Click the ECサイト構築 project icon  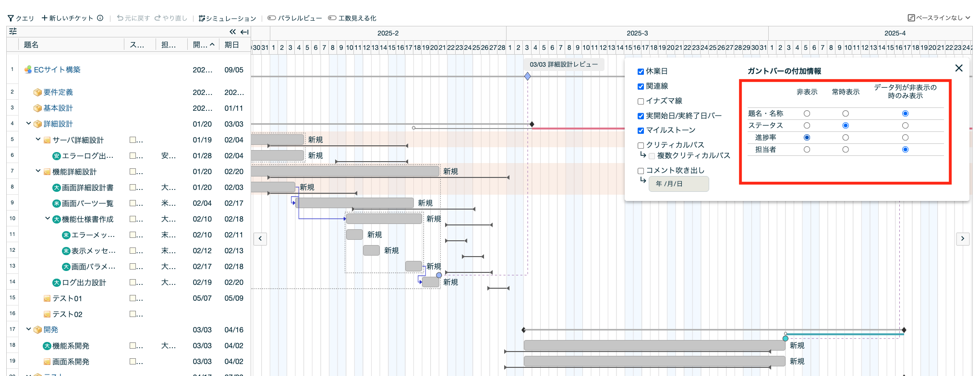tap(28, 70)
